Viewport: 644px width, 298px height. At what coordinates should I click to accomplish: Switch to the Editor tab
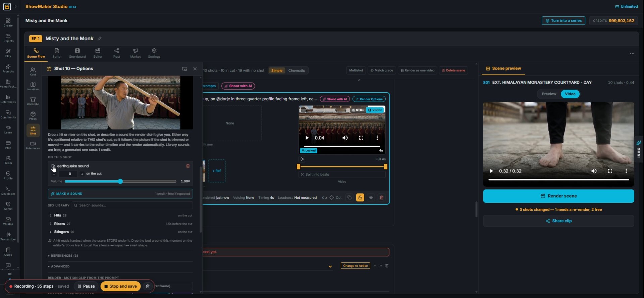98,53
